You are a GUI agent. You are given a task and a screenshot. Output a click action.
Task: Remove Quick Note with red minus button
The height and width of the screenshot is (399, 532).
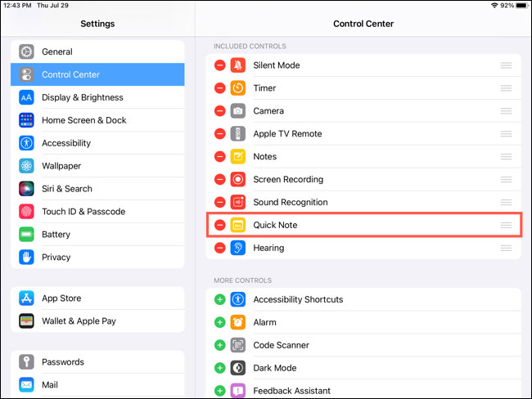point(219,225)
